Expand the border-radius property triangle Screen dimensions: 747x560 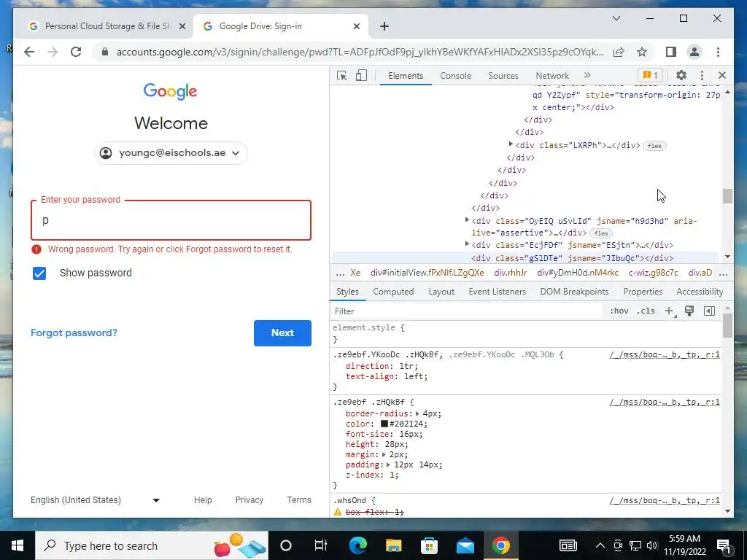[418, 414]
